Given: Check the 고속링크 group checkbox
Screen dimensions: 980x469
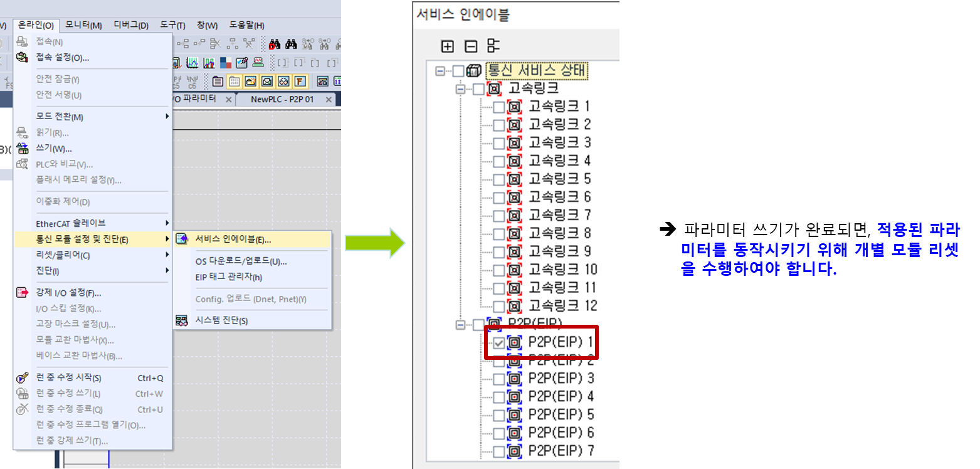Looking at the screenshot, I should click(x=479, y=88).
